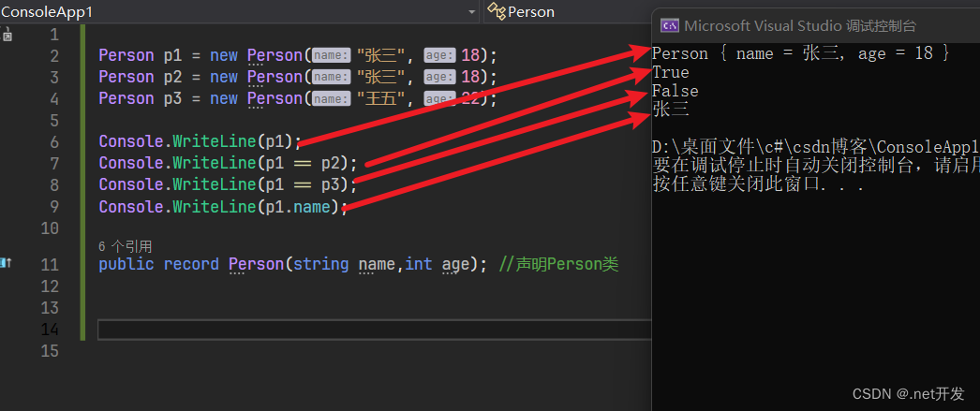Click the 'string' type on line 11
Image resolution: width=980 pixels, height=411 pixels.
pyautogui.click(x=321, y=264)
